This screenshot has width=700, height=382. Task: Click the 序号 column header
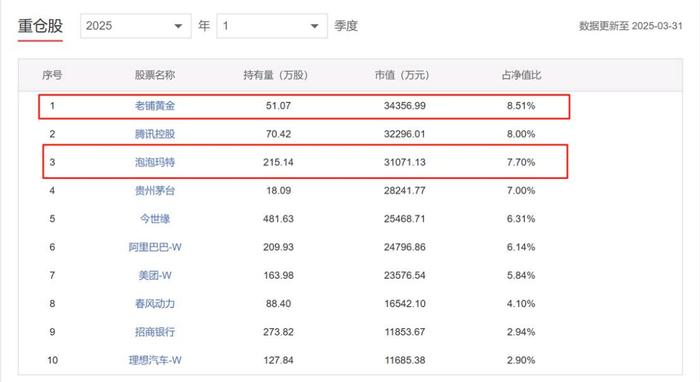(x=52, y=75)
